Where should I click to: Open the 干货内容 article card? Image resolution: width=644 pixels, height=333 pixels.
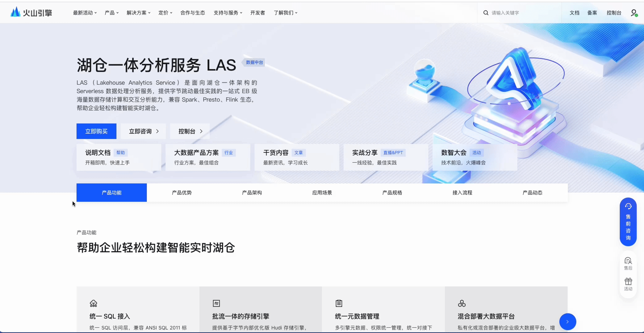[x=297, y=157]
